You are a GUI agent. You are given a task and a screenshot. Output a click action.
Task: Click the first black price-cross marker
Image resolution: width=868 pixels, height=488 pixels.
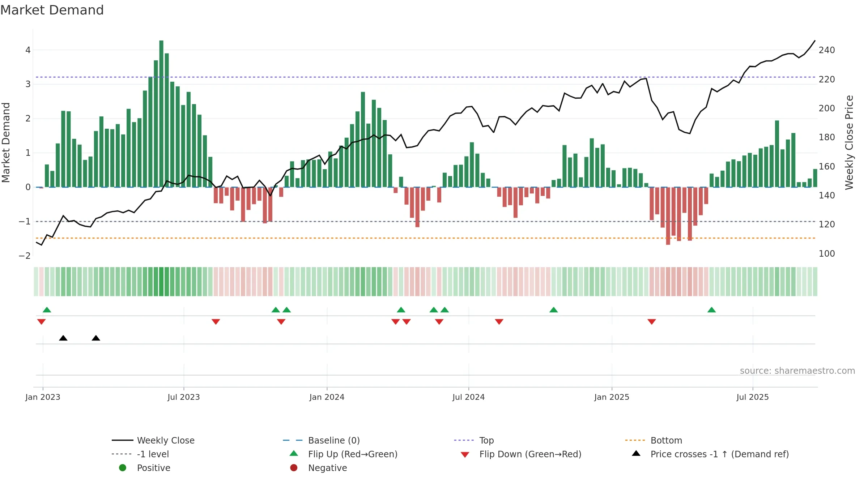63,338
